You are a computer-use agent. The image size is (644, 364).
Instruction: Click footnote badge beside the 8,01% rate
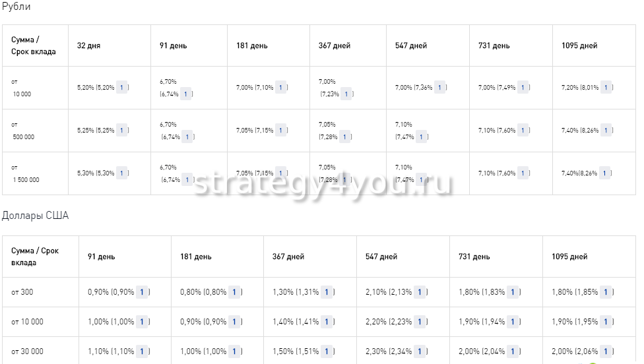(606, 87)
